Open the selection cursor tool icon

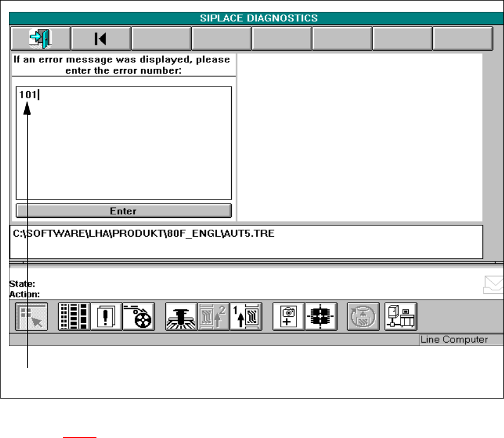[32, 316]
